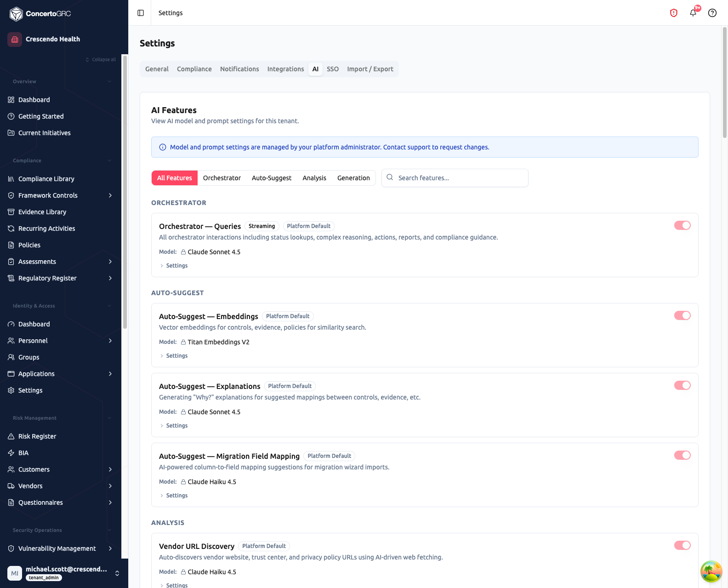Screen dimensions: 728x588
Task: Toggle Migration Field Mapping switch
Action: 682,455
